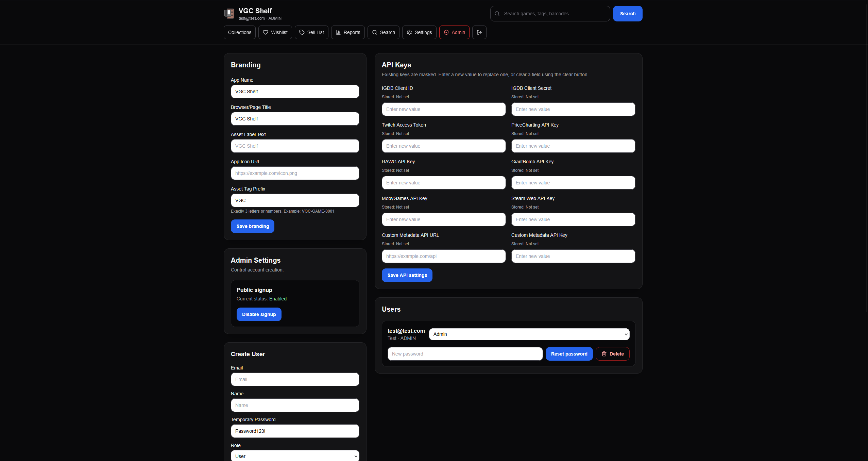Click the Custom Metadata API URL input
Image resolution: width=868 pixels, height=461 pixels.
444,256
